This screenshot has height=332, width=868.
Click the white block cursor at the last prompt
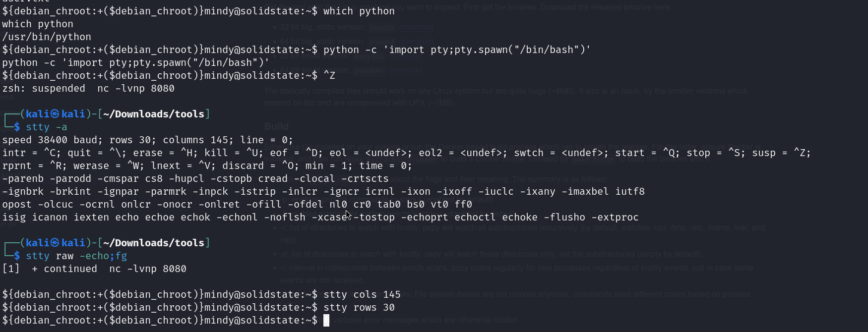tap(326, 321)
